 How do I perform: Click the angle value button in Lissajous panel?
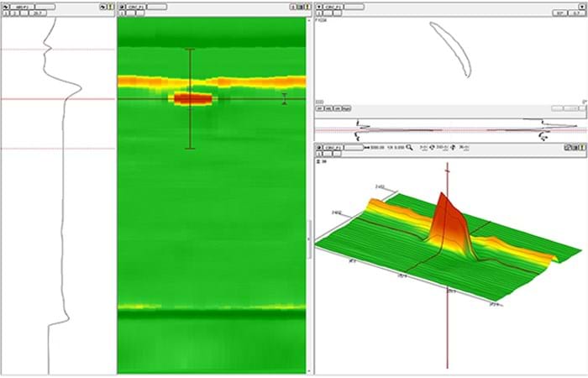click(558, 13)
